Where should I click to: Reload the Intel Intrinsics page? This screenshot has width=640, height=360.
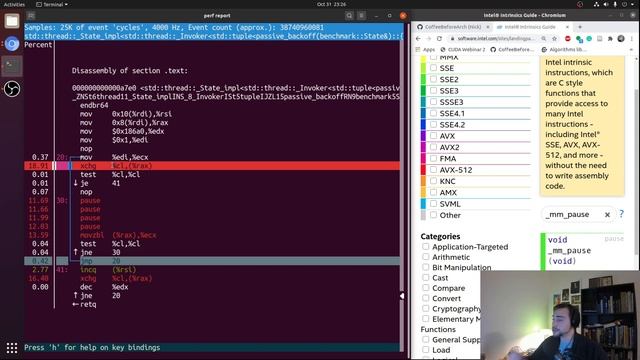point(439,38)
